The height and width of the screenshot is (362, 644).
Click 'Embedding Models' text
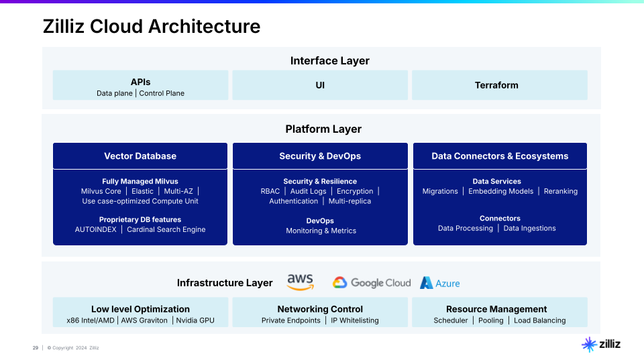point(500,191)
